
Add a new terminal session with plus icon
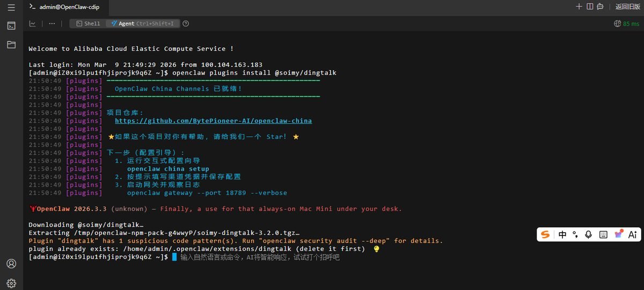click(579, 6)
